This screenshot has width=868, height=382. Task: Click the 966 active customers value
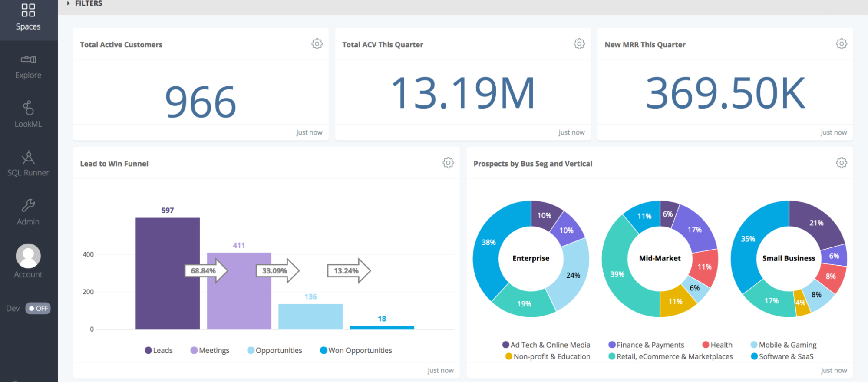201,102
